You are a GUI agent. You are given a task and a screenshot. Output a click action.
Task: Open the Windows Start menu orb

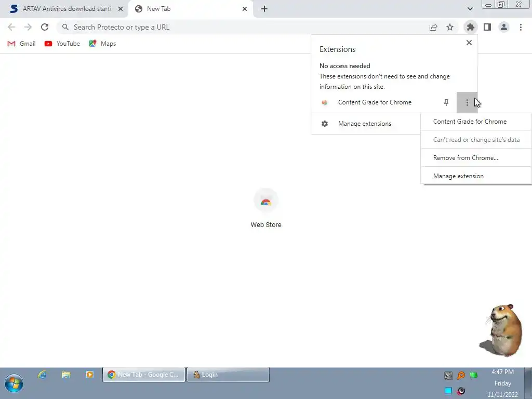tap(14, 383)
